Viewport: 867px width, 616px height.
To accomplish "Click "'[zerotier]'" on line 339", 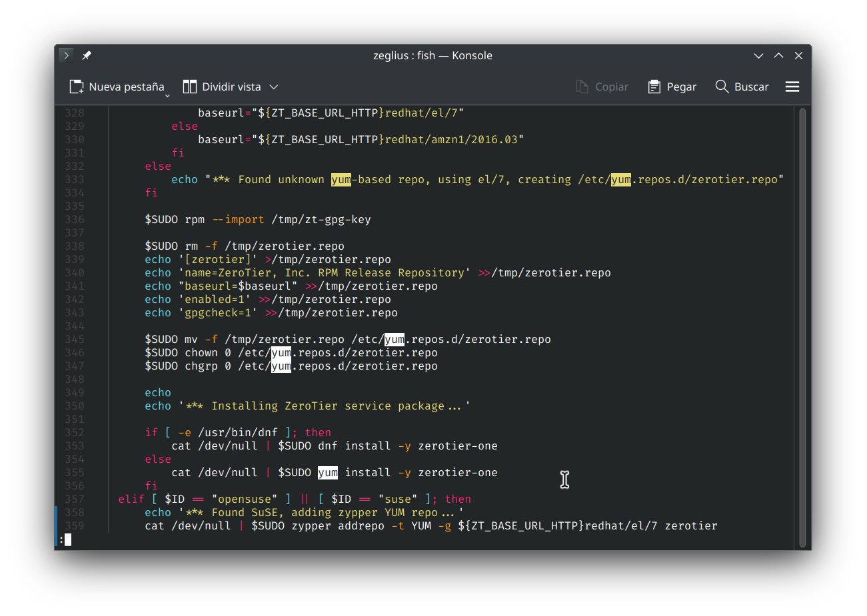I will 218,260.
